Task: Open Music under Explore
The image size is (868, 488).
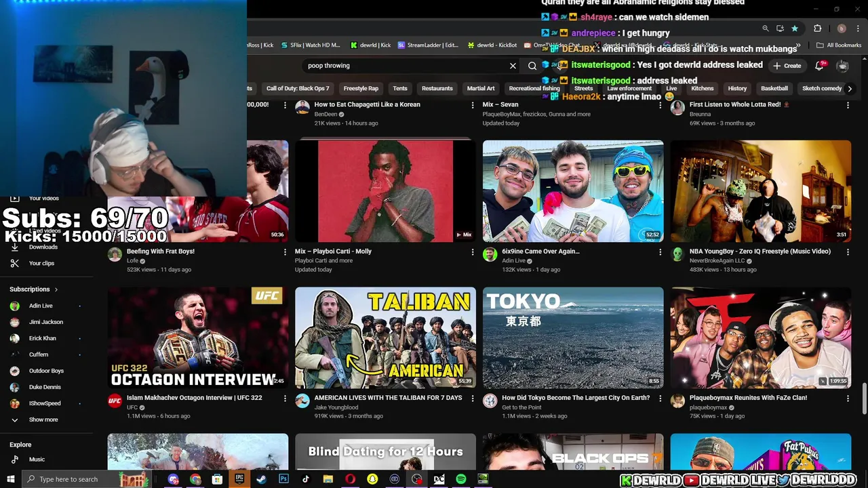Action: pyautogui.click(x=37, y=460)
